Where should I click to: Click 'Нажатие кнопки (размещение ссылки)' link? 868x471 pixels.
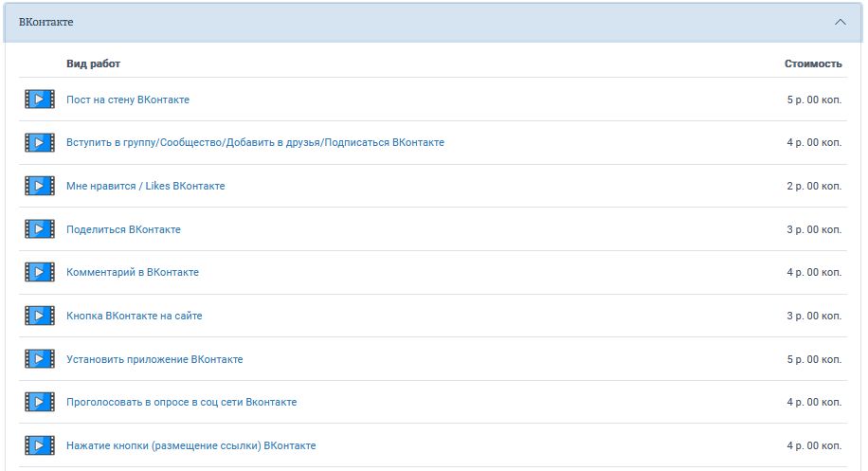point(190,445)
